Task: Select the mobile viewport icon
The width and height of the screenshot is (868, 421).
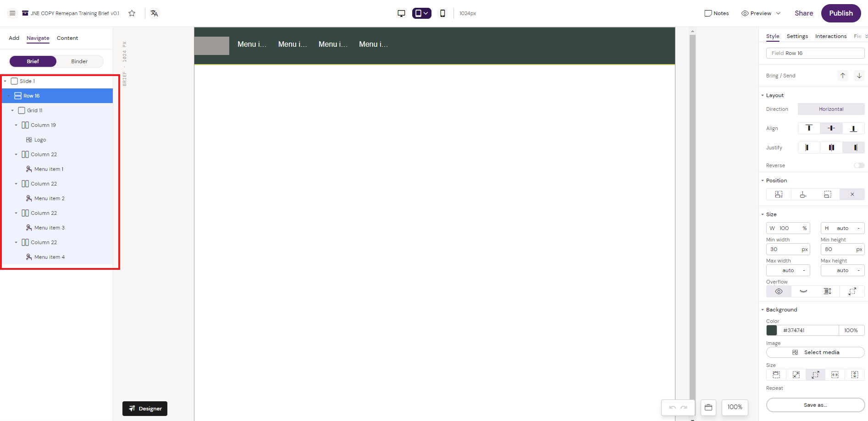Action: pos(442,13)
